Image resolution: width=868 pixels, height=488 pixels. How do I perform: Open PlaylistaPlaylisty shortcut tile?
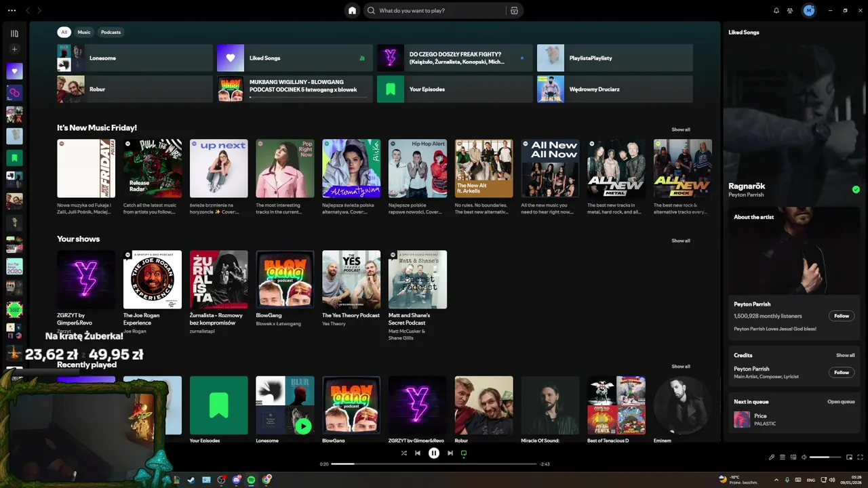tap(615, 58)
